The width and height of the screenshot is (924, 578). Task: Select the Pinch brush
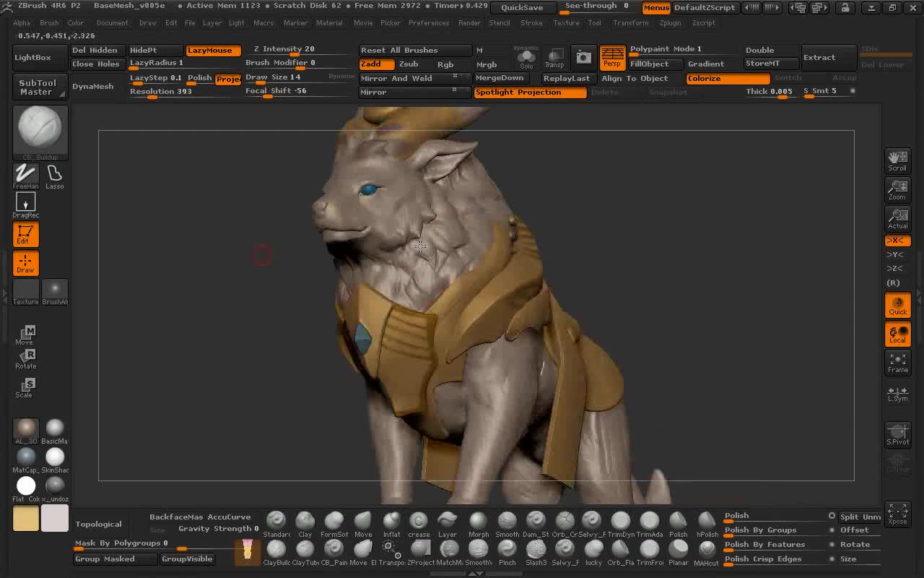pyautogui.click(x=507, y=553)
